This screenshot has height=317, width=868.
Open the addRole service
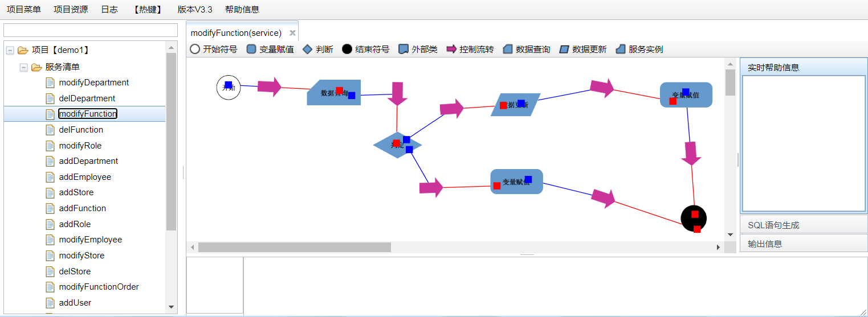pyautogui.click(x=75, y=224)
